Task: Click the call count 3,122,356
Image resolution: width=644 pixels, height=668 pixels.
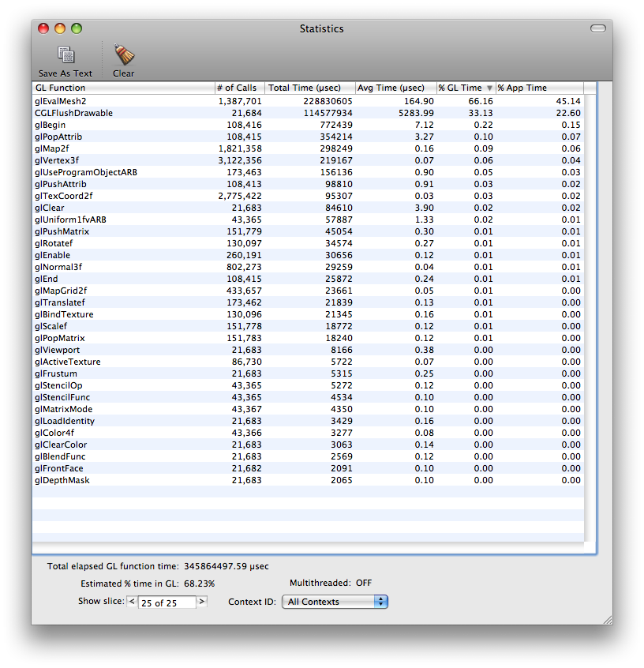Action: (x=240, y=160)
